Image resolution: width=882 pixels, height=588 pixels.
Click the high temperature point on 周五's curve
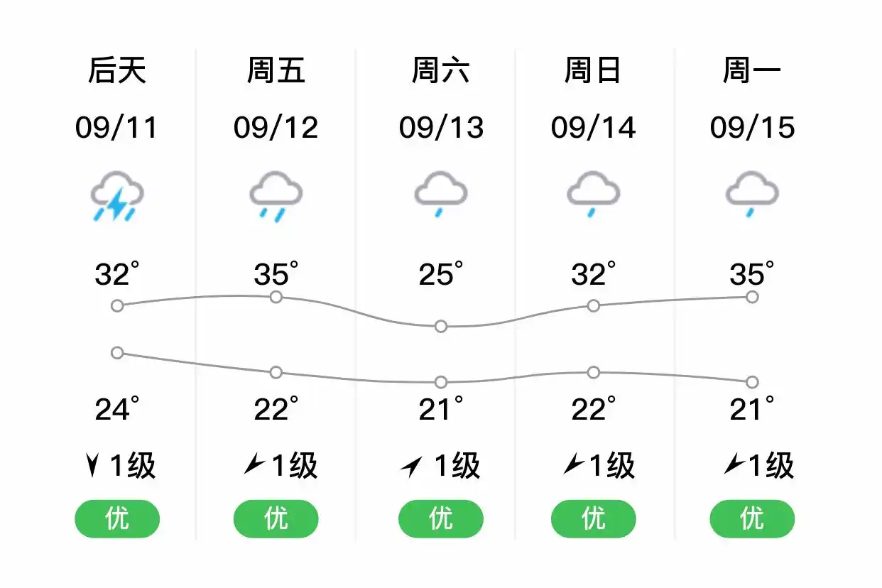(276, 298)
